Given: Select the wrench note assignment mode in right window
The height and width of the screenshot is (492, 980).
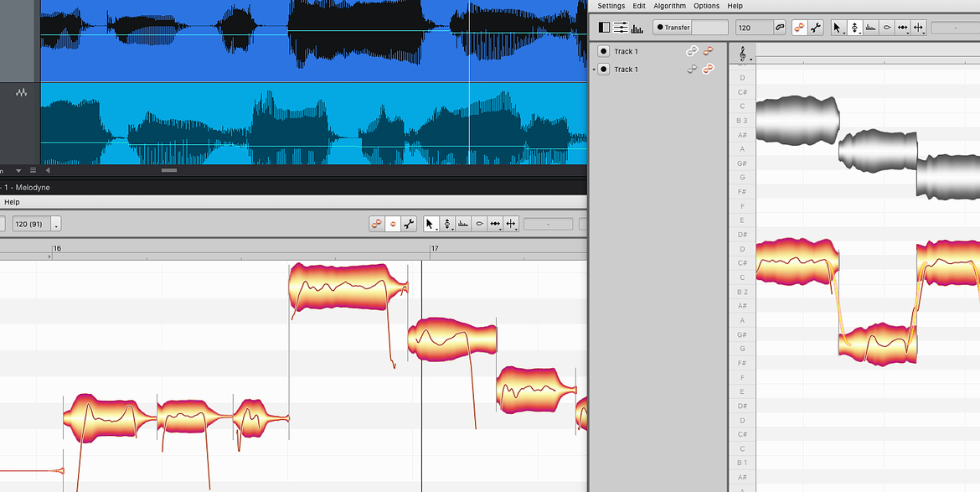Looking at the screenshot, I should point(816,28).
